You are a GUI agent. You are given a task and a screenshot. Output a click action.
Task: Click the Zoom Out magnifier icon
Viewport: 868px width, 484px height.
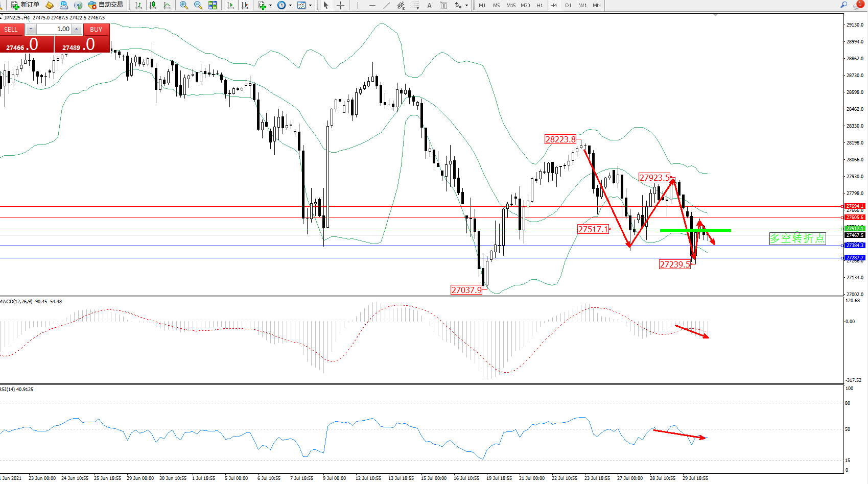(x=198, y=5)
